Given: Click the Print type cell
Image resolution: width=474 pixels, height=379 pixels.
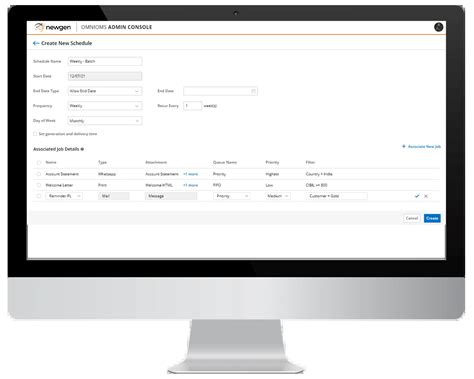Looking at the screenshot, I should (x=102, y=185).
